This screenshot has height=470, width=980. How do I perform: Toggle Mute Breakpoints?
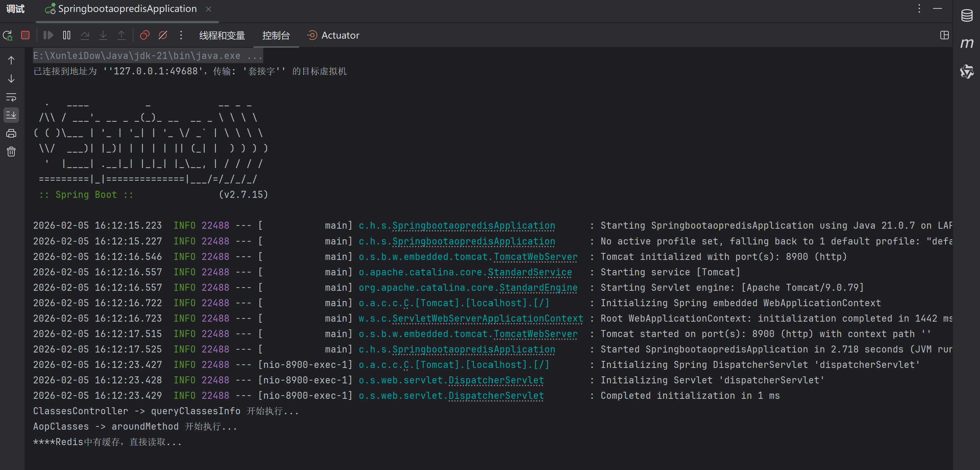point(163,35)
